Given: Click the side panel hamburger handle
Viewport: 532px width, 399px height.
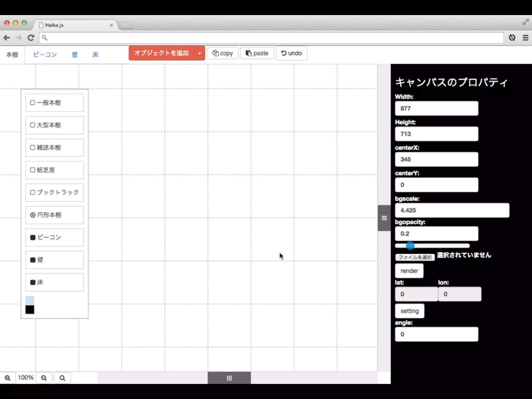Looking at the screenshot, I should click(384, 218).
